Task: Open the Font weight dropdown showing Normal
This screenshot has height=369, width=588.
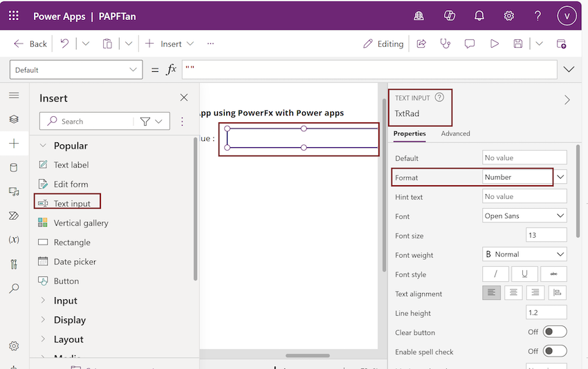Action: pyautogui.click(x=524, y=254)
